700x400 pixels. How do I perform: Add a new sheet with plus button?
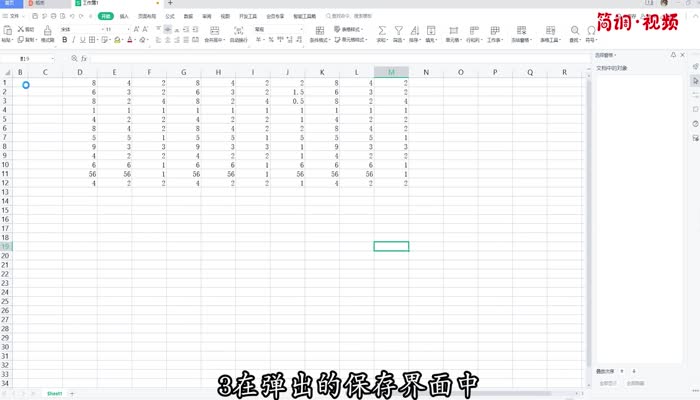[72, 394]
